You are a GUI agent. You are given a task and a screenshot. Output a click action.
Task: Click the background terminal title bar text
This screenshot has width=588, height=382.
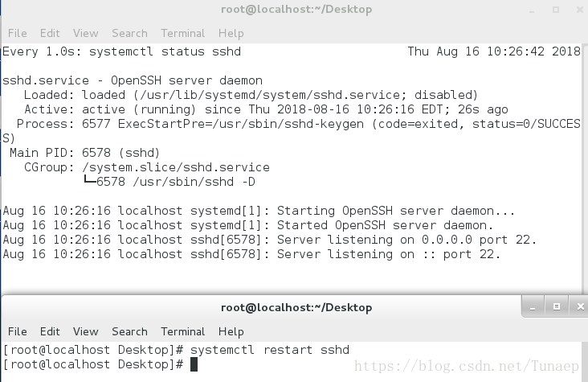296,10
